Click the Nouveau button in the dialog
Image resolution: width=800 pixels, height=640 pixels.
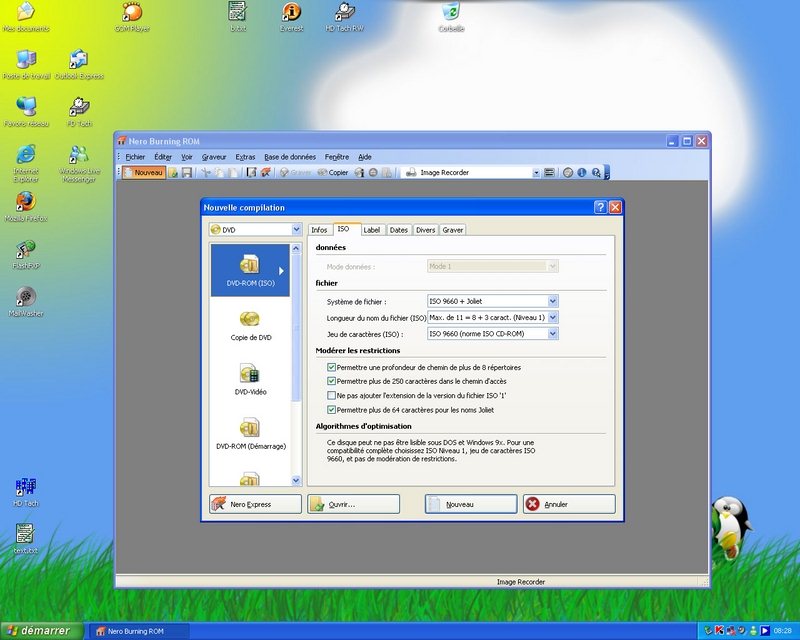pyautogui.click(x=471, y=504)
